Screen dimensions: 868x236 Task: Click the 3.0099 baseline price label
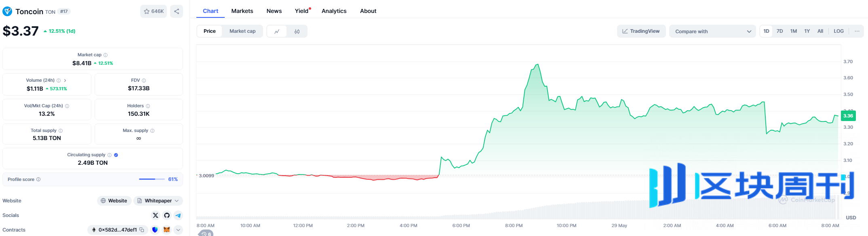click(x=206, y=176)
